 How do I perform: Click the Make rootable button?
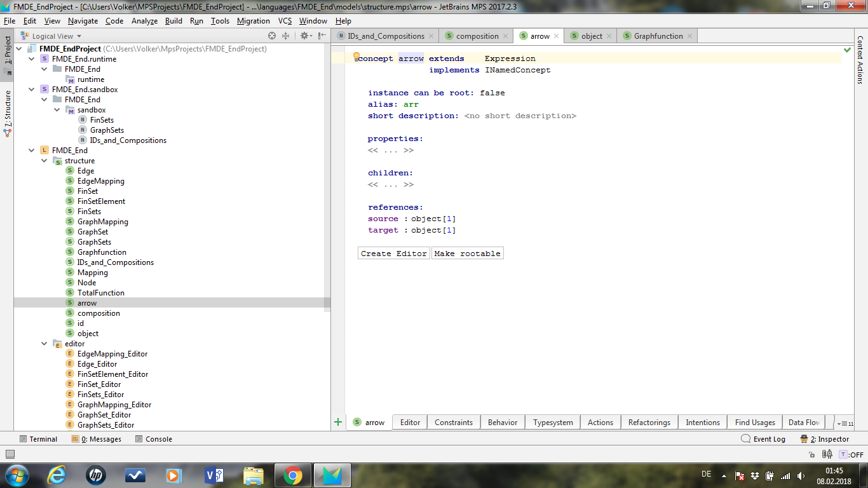pyautogui.click(x=467, y=254)
